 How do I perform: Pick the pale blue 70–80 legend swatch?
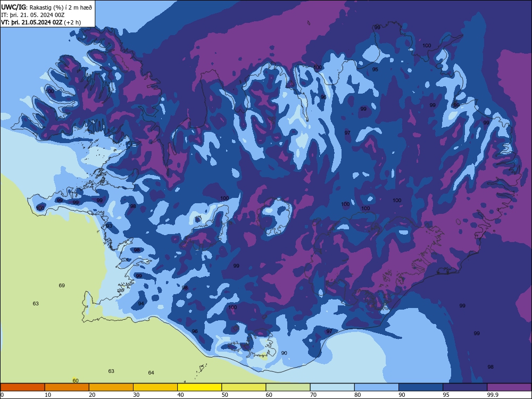tap(332, 387)
